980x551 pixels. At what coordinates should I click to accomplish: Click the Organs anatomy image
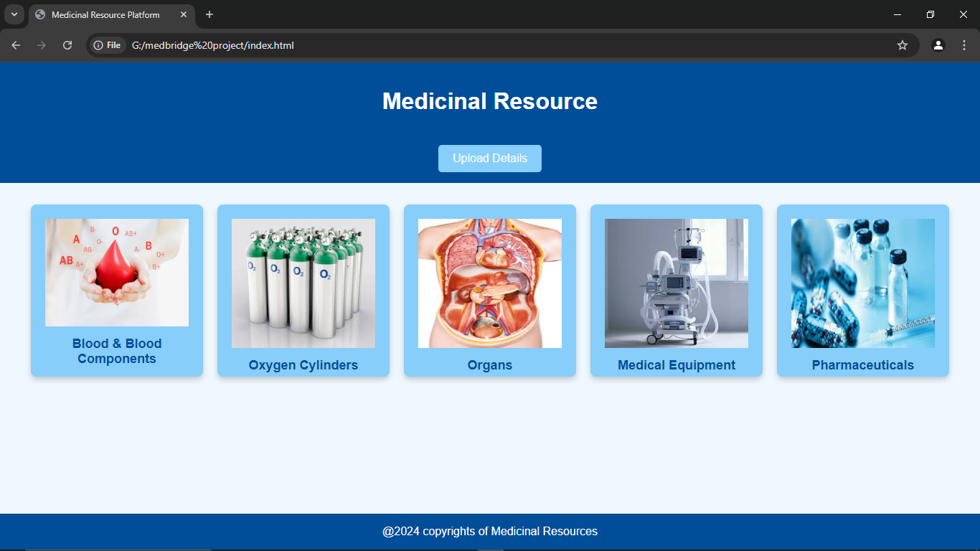[x=490, y=283]
